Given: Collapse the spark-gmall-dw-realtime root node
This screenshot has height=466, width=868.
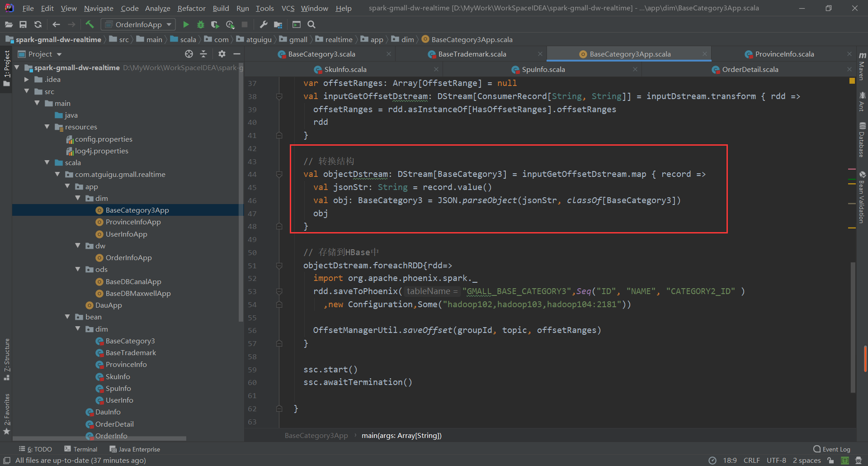Looking at the screenshot, I should tap(17, 67).
